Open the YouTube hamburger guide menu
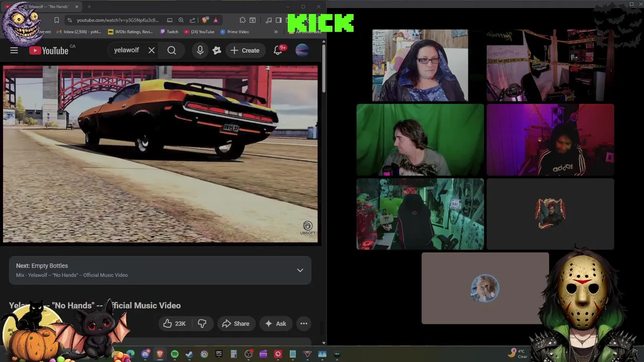This screenshot has height=362, width=644. 14,50
